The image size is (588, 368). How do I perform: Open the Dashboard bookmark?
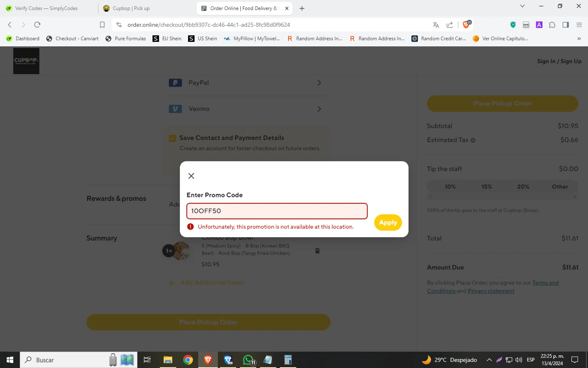(23, 38)
